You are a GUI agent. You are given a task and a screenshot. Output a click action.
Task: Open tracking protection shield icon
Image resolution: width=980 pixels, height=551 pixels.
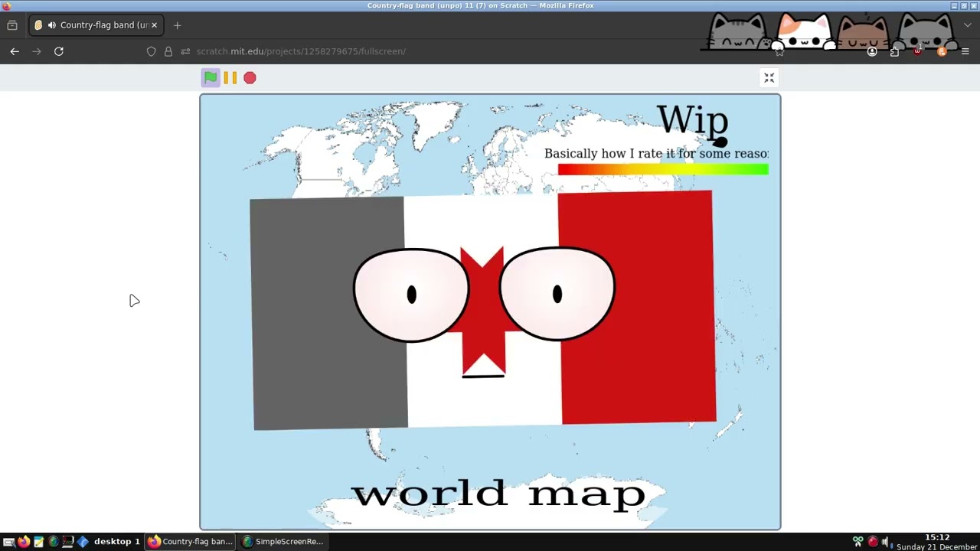coord(151,51)
